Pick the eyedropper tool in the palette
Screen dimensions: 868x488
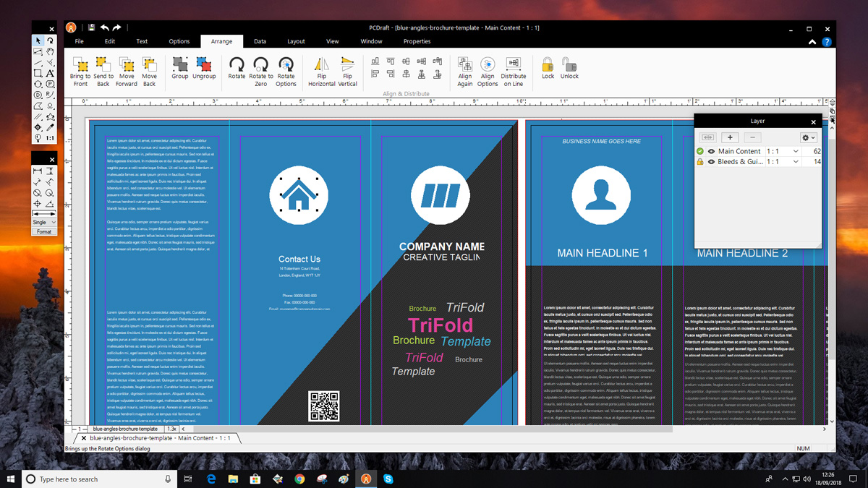tap(50, 127)
